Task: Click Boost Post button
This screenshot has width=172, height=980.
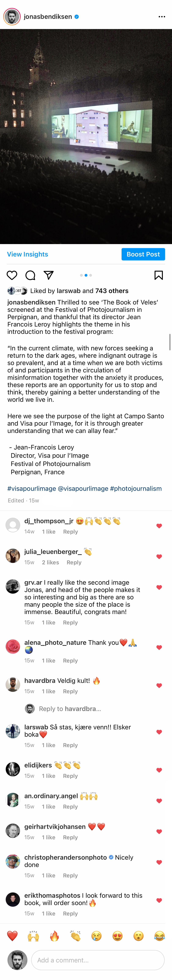Action: pyautogui.click(x=143, y=254)
